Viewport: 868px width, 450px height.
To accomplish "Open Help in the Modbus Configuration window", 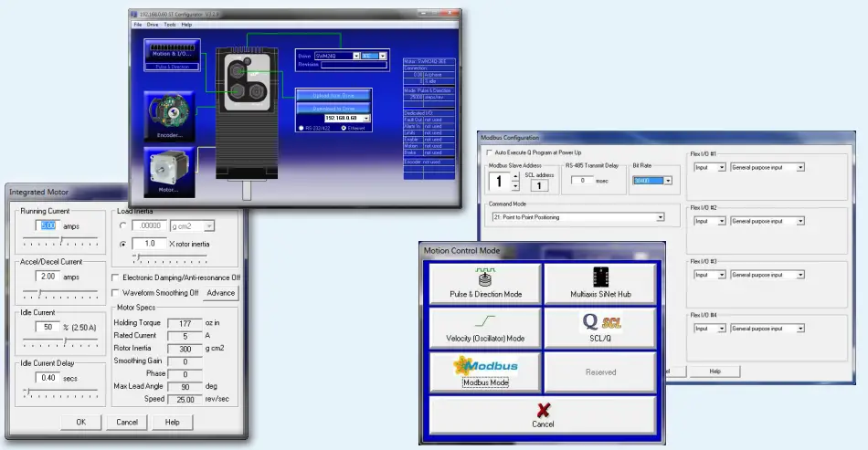I will click(x=715, y=372).
